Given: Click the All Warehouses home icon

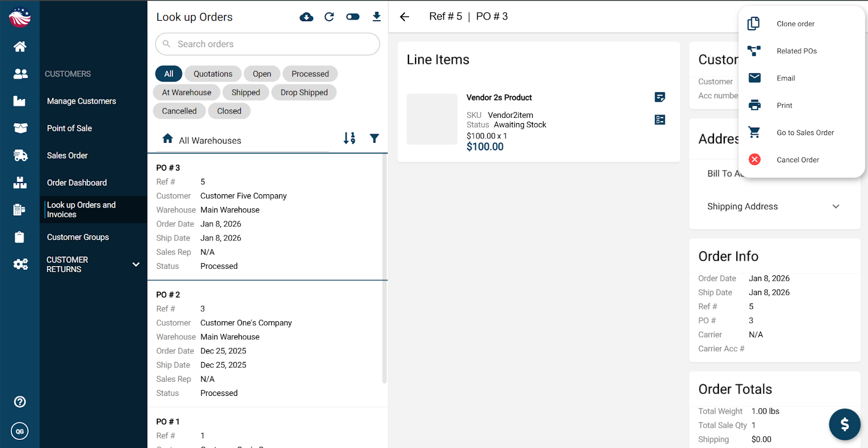Looking at the screenshot, I should point(168,138).
